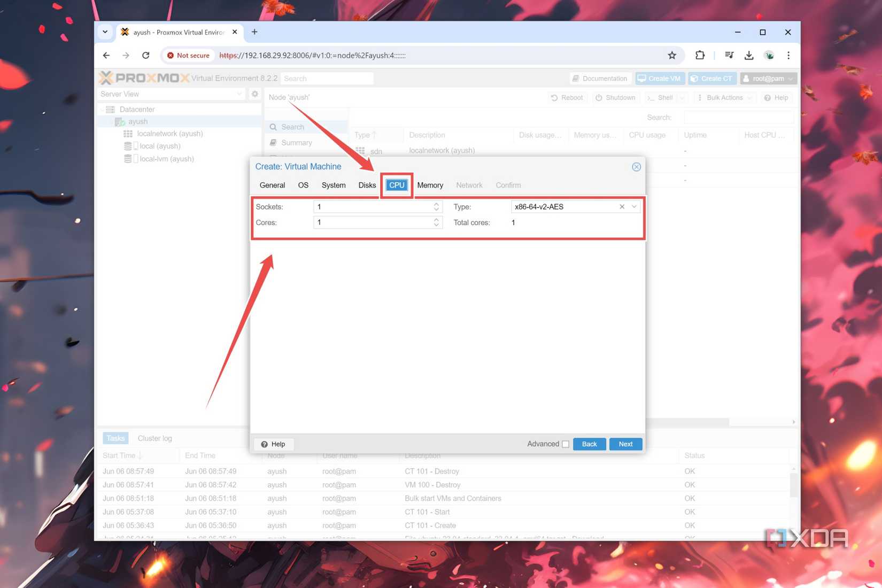Open the gear icon beside Server View
882x588 pixels.
pos(255,94)
